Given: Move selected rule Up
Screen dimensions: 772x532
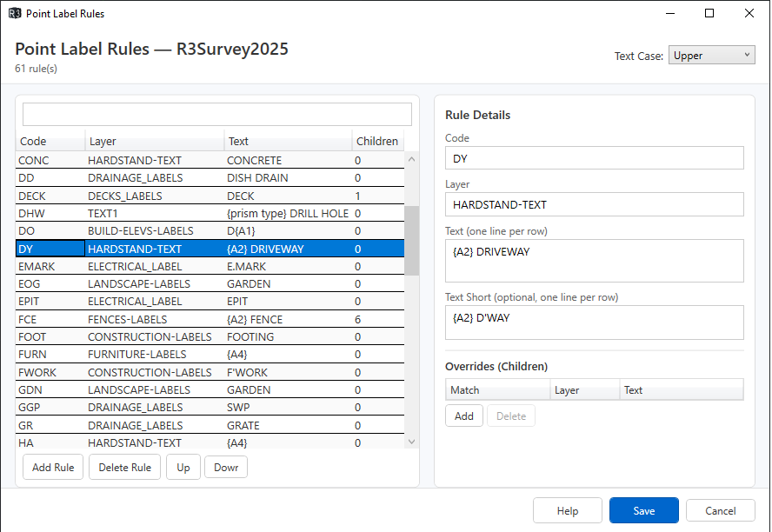Looking at the screenshot, I should [x=183, y=467].
